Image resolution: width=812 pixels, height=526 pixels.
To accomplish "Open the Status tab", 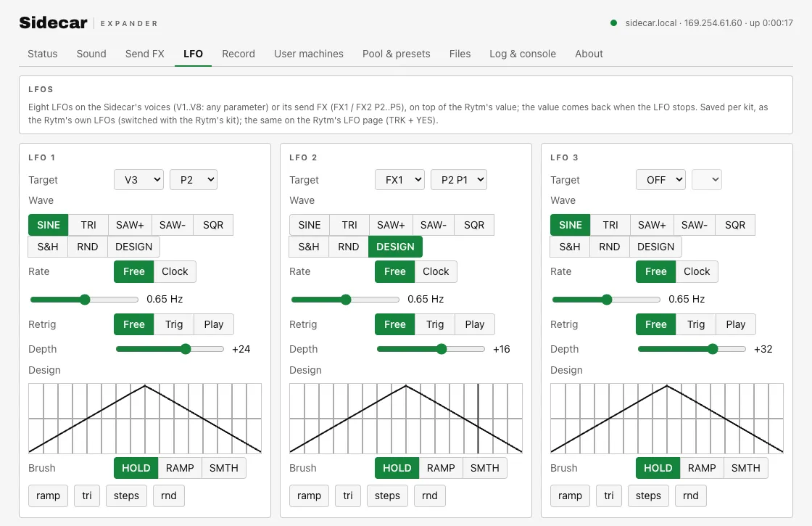I will [x=43, y=54].
